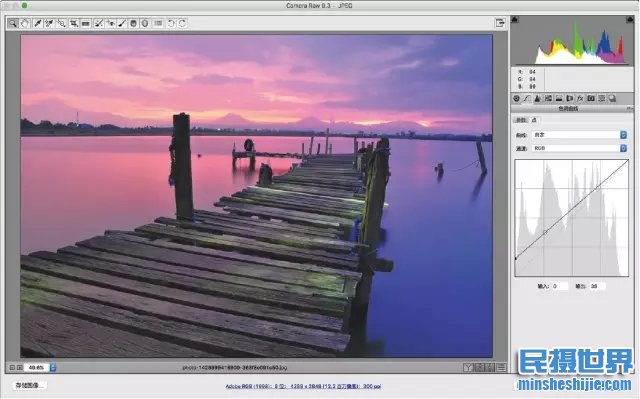
Task: Rotate the image counterclockwise
Action: point(171,23)
